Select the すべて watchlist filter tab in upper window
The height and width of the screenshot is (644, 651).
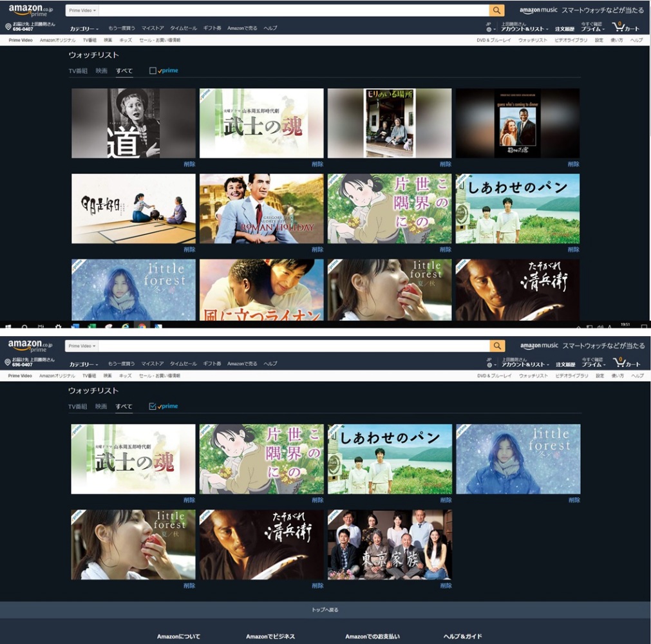(x=124, y=71)
